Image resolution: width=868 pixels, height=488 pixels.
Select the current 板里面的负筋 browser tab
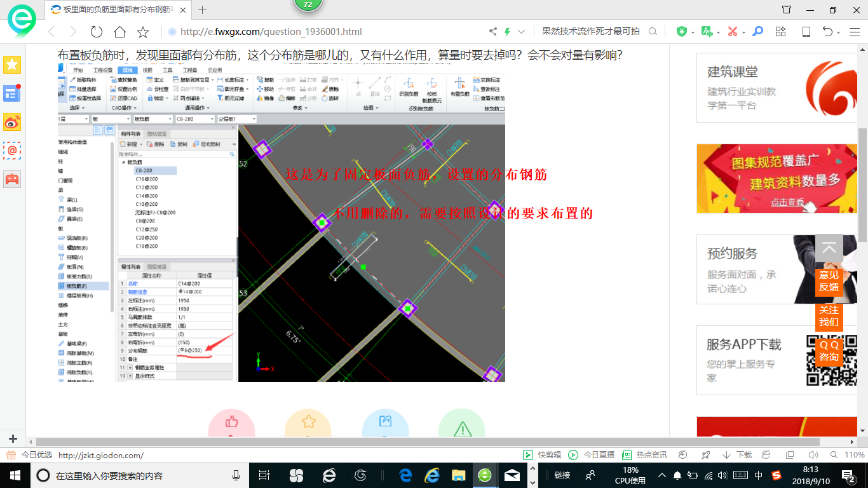pyautogui.click(x=119, y=10)
